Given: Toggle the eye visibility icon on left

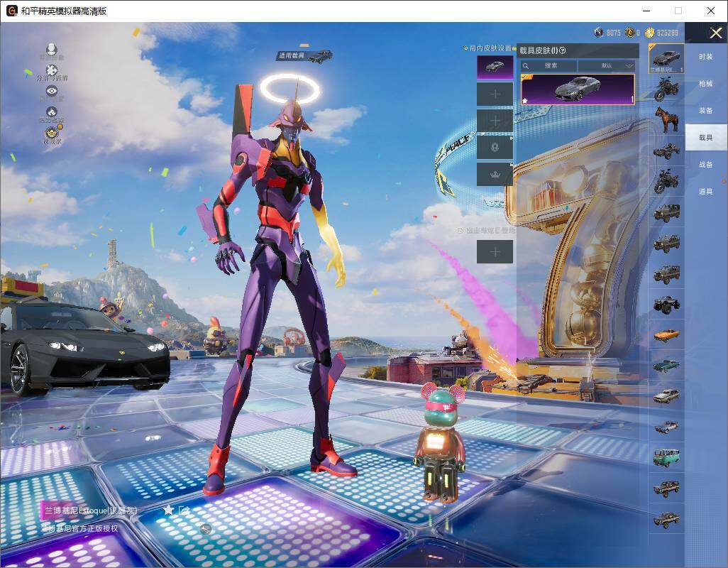Looking at the screenshot, I should [x=51, y=91].
